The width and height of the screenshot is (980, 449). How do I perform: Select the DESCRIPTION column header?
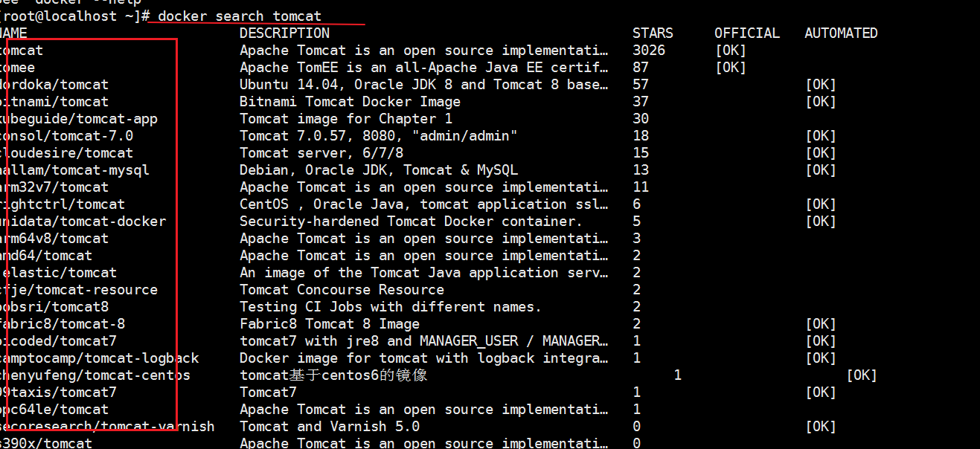[284, 33]
